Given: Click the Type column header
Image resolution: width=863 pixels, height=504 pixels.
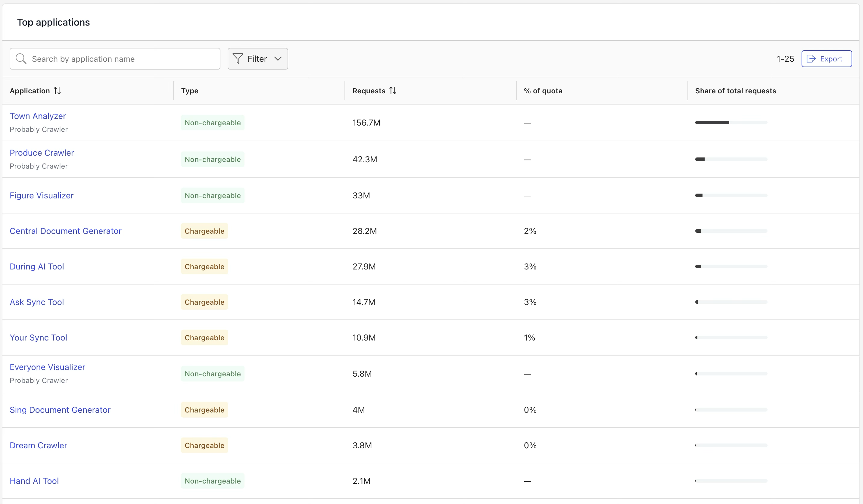Looking at the screenshot, I should tap(190, 91).
